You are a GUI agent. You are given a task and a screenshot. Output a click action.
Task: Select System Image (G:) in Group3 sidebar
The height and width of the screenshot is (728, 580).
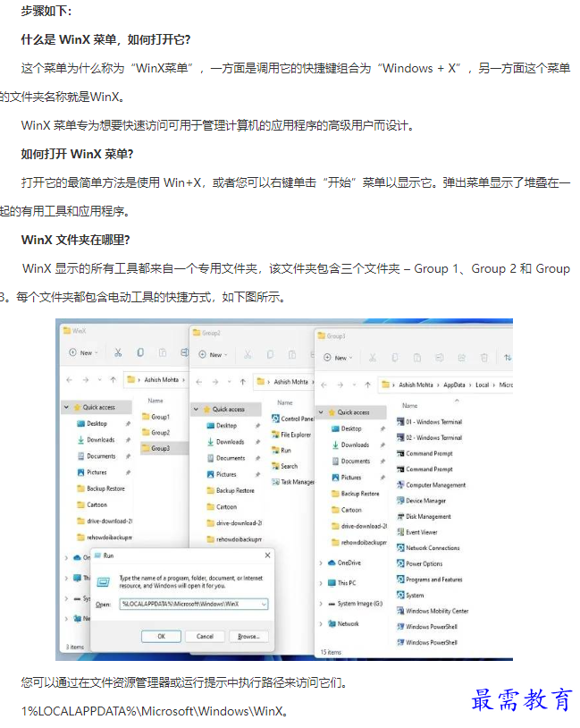coord(356,604)
